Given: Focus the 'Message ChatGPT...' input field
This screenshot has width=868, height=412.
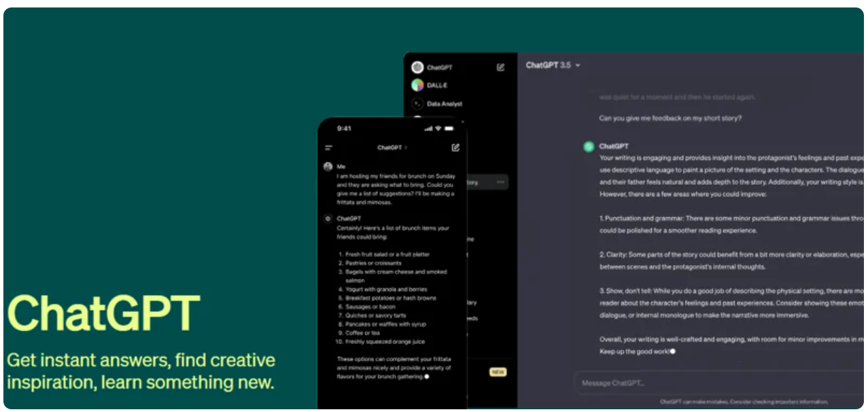Looking at the screenshot, I should click(721, 383).
